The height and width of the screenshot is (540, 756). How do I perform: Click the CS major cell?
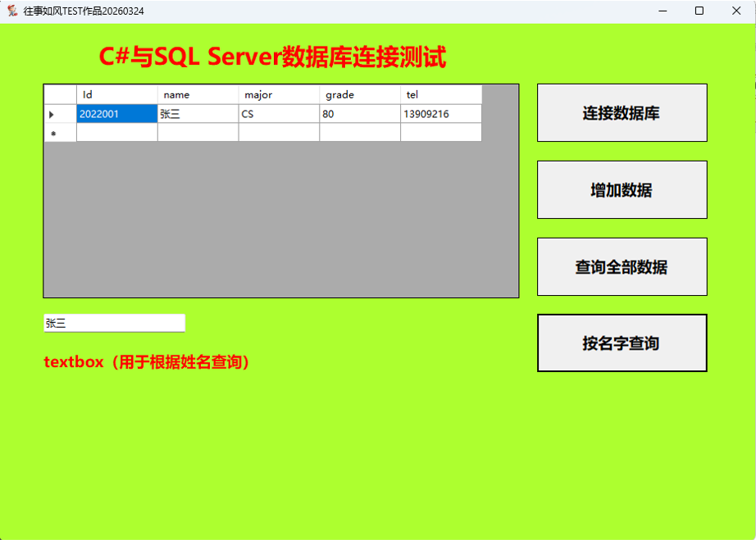[x=279, y=115]
